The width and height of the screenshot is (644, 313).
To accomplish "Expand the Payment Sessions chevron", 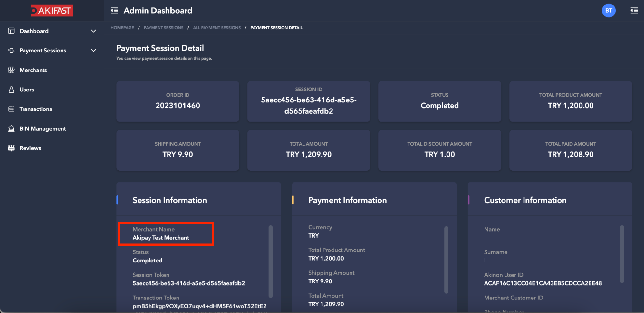I will click(x=93, y=51).
